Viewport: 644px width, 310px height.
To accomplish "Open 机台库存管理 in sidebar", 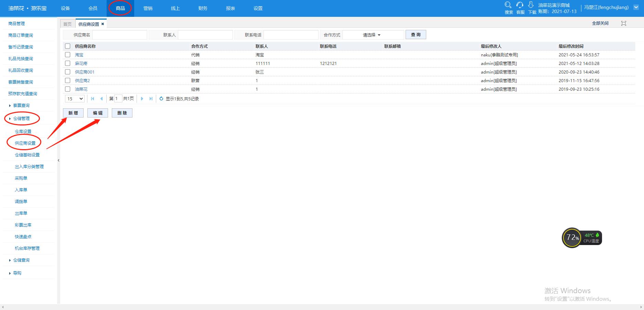I will coord(27,248).
